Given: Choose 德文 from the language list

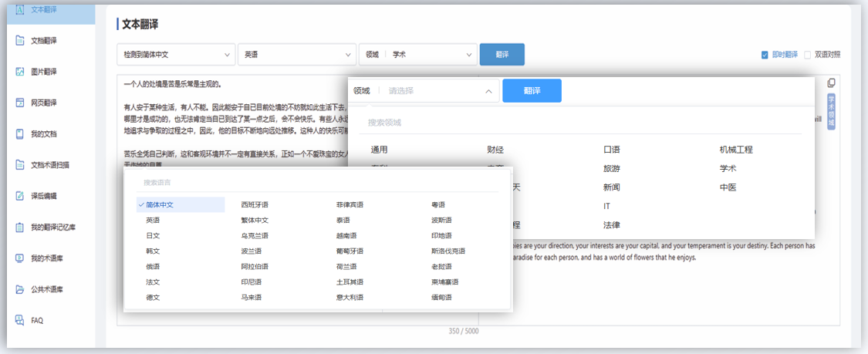Looking at the screenshot, I should tap(153, 298).
